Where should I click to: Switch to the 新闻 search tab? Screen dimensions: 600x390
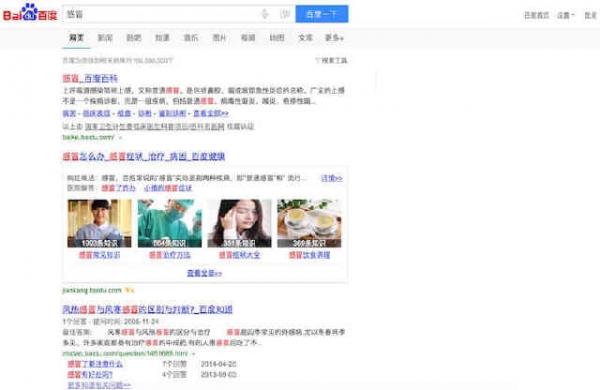pos(105,38)
